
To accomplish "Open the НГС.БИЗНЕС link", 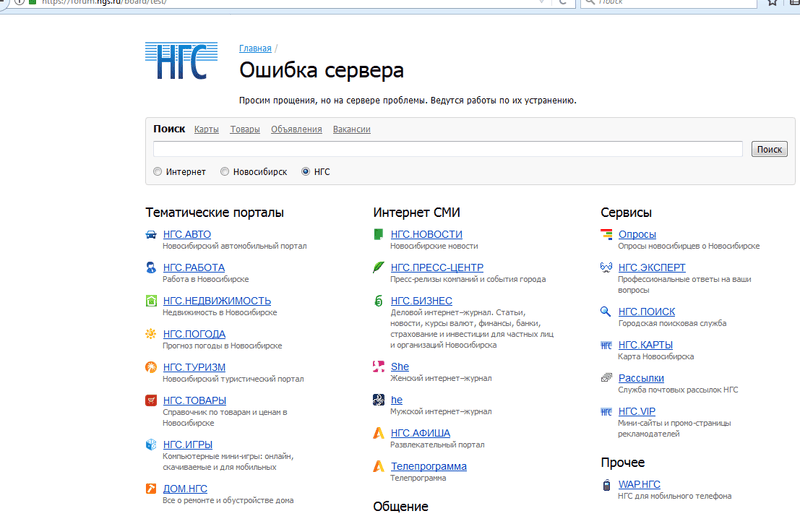I will pyautogui.click(x=421, y=301).
